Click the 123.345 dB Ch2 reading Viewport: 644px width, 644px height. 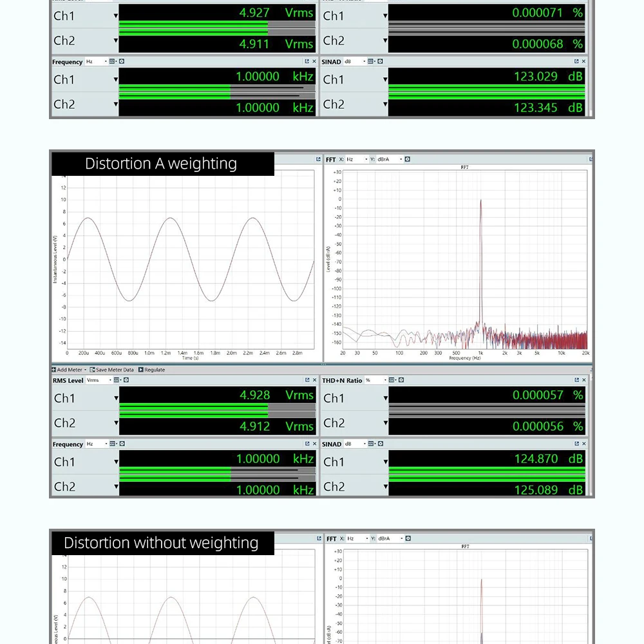click(548, 108)
